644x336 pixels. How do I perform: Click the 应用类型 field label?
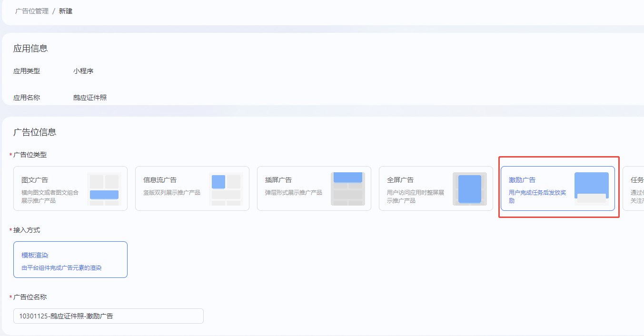coord(27,71)
